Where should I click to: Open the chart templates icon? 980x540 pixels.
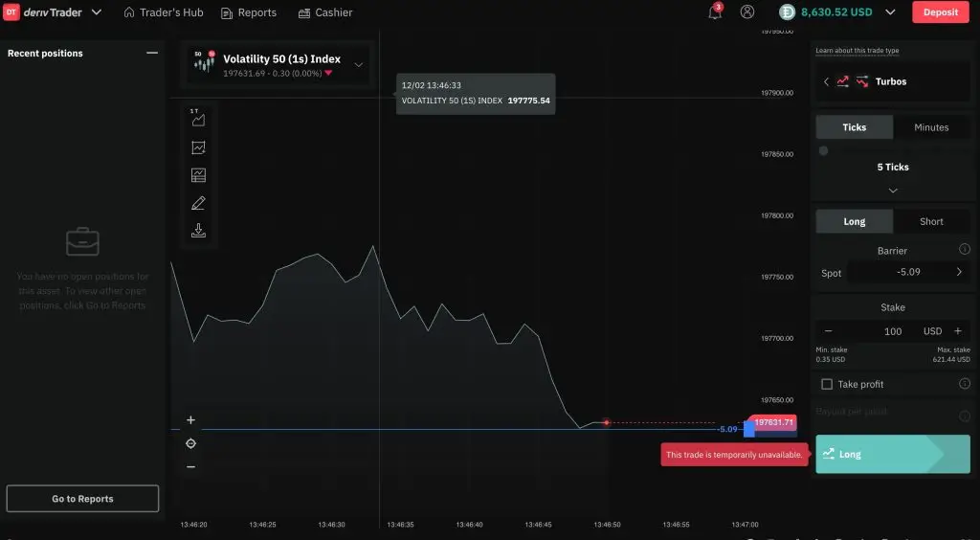tap(198, 175)
